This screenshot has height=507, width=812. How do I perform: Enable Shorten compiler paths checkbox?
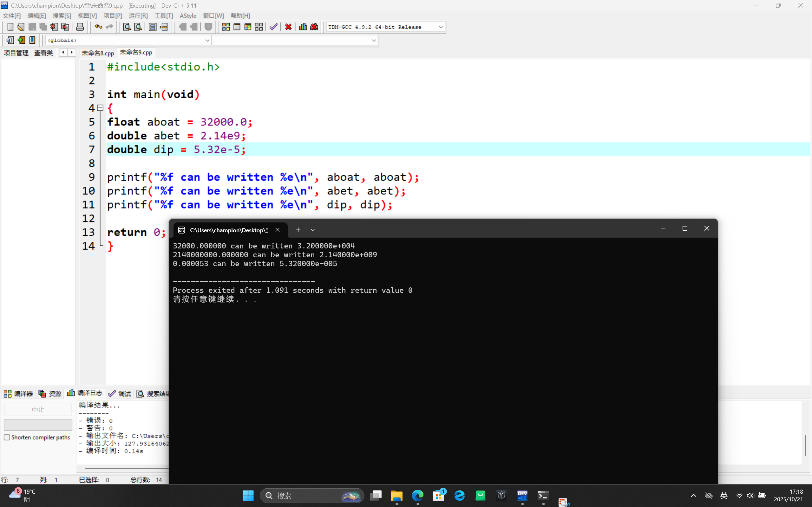coord(7,437)
